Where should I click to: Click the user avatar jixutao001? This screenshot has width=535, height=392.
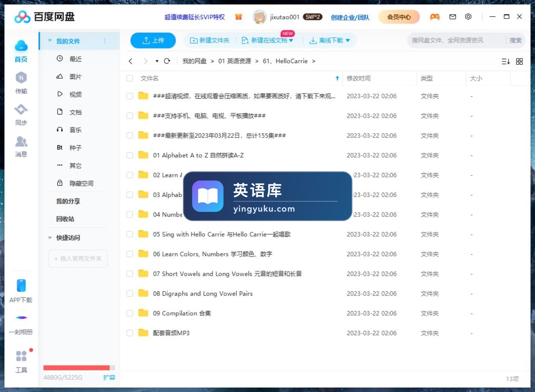point(259,17)
